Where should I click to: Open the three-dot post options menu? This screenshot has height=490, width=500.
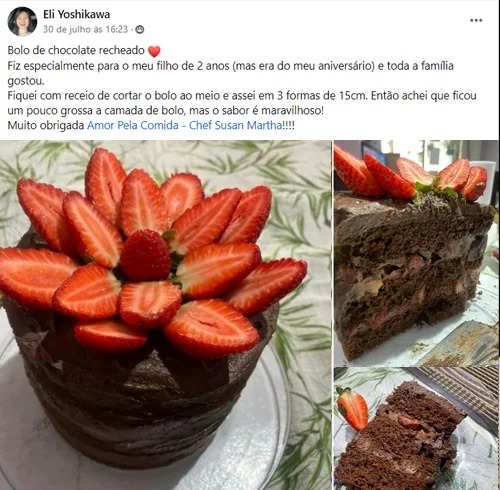pos(476,20)
